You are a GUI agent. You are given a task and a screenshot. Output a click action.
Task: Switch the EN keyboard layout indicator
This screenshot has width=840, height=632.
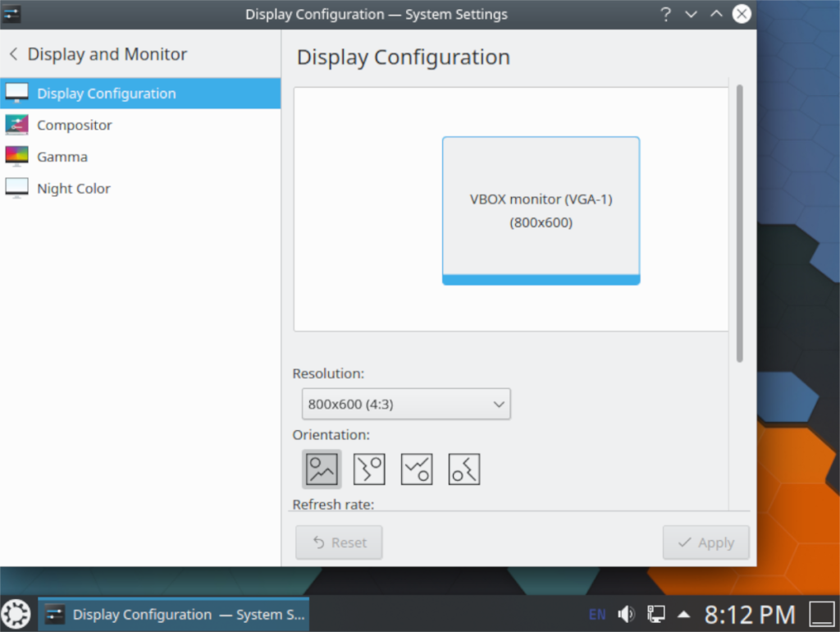point(596,614)
